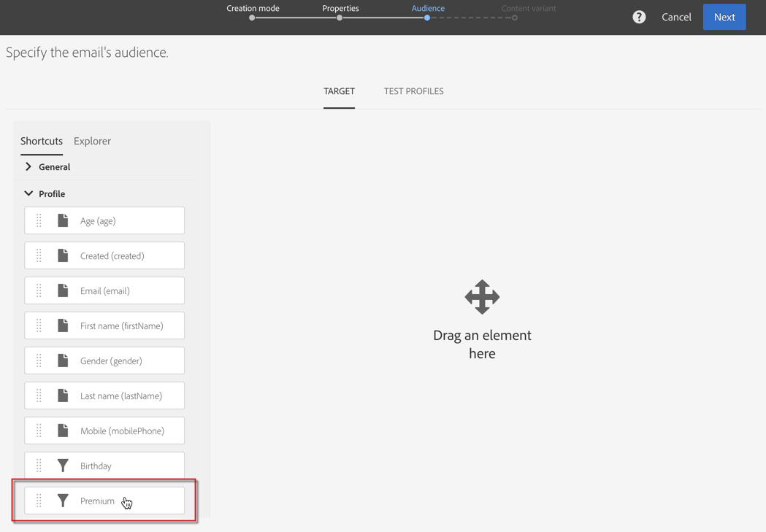Click the drag handle of Premium row
Image resolution: width=766 pixels, height=532 pixels.
[39, 501]
